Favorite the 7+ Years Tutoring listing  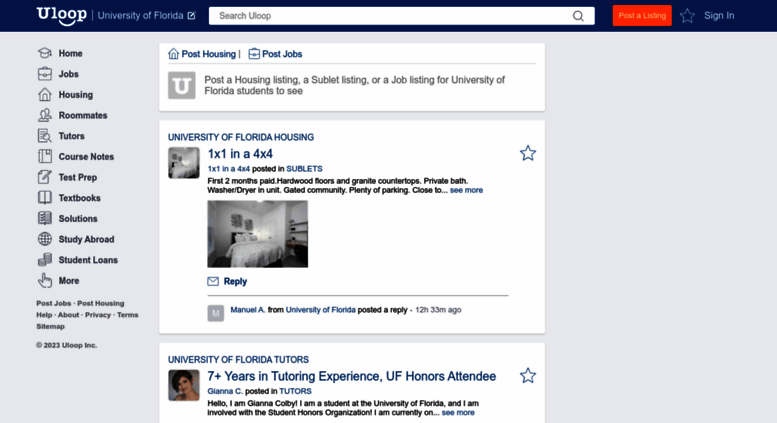point(528,375)
